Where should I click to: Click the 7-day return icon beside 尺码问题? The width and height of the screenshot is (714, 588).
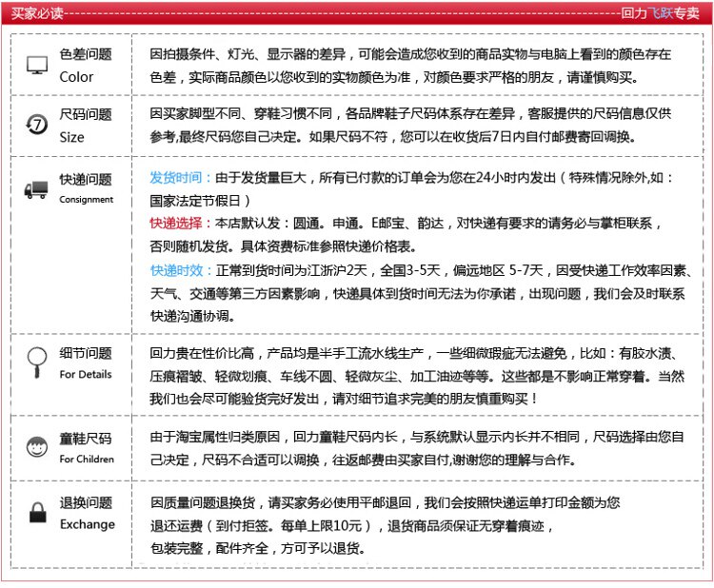pos(36,125)
